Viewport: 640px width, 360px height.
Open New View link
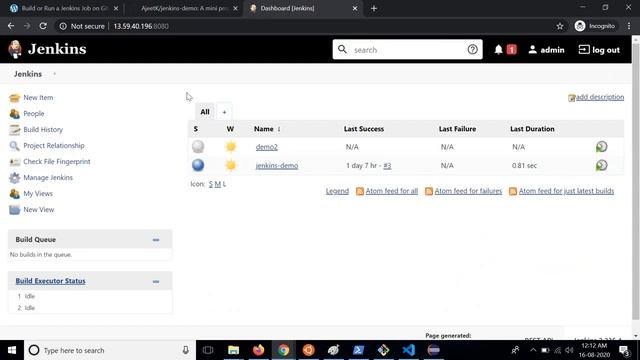(x=39, y=209)
